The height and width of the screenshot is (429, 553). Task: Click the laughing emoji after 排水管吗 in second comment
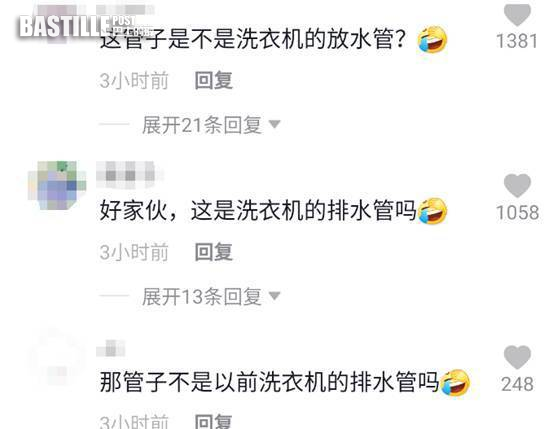(x=432, y=211)
